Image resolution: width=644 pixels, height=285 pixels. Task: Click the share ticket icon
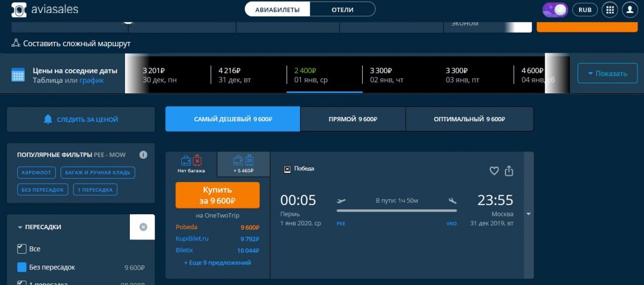pyautogui.click(x=509, y=171)
